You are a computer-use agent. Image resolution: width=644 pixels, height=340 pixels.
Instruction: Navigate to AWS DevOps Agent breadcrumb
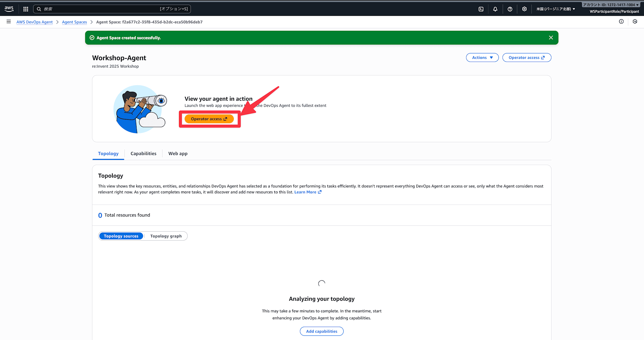click(x=34, y=22)
